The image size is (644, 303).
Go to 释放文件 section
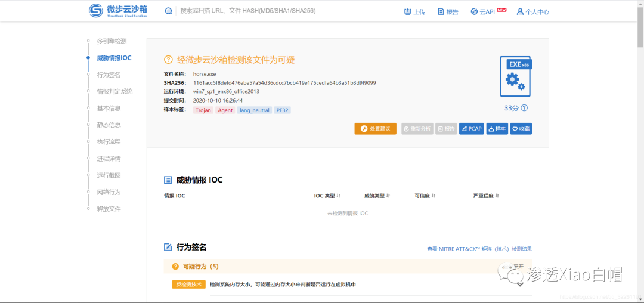point(109,209)
